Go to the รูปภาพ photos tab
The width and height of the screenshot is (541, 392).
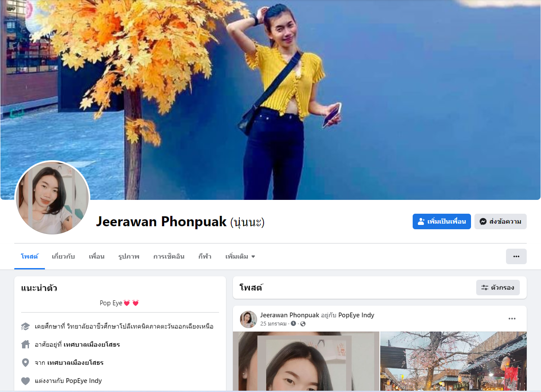pos(129,256)
